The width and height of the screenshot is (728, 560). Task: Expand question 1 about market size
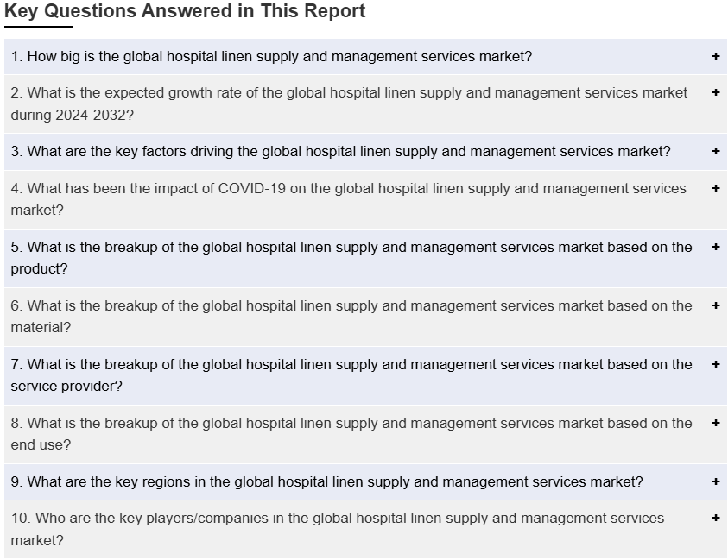pyautogui.click(x=271, y=57)
